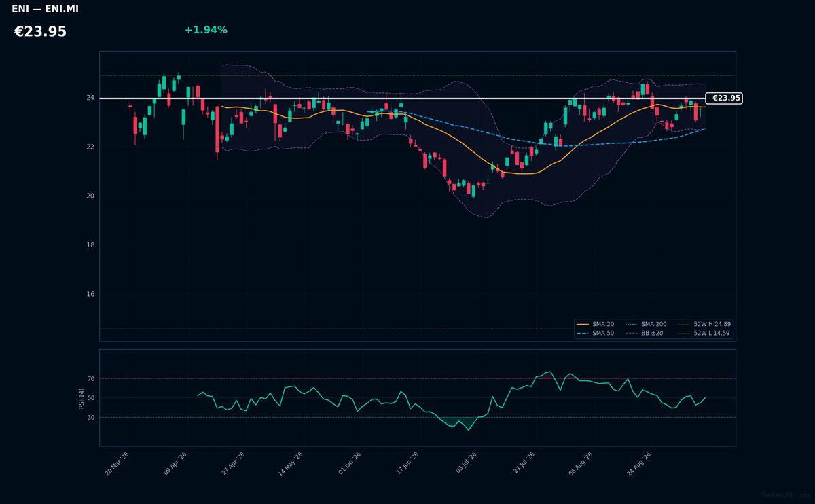This screenshot has width=815, height=504.
Task: Click the 20 Mar '26 date label
Action: [x=117, y=463]
